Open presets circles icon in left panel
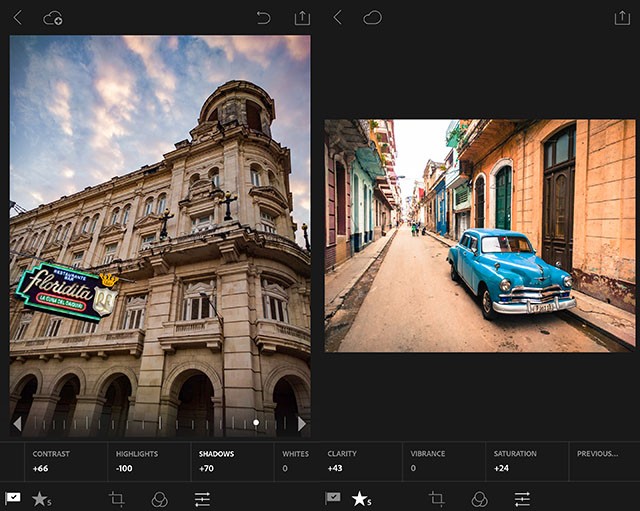 pyautogui.click(x=159, y=498)
